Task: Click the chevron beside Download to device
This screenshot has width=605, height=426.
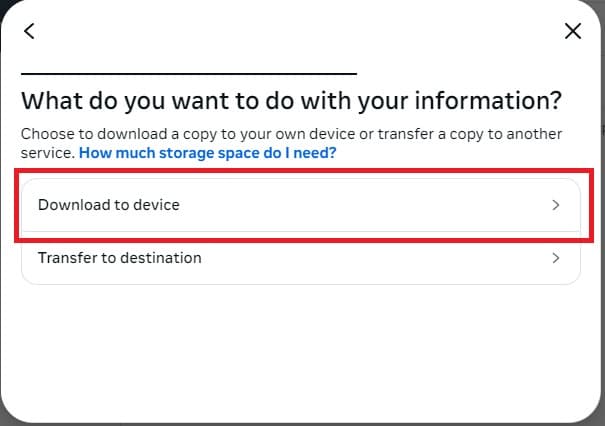Action: coord(555,205)
